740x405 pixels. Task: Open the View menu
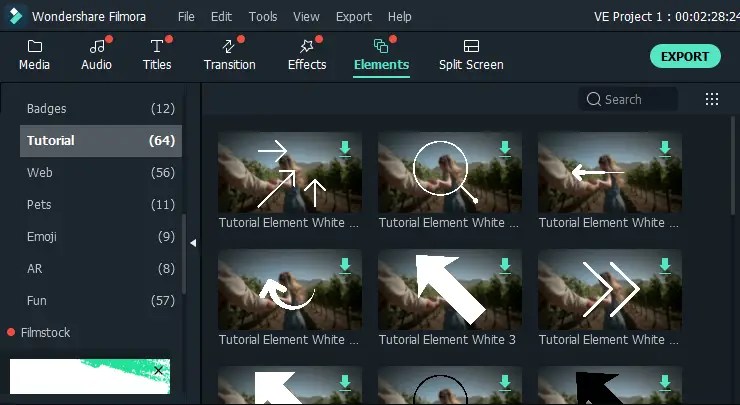[x=306, y=17]
